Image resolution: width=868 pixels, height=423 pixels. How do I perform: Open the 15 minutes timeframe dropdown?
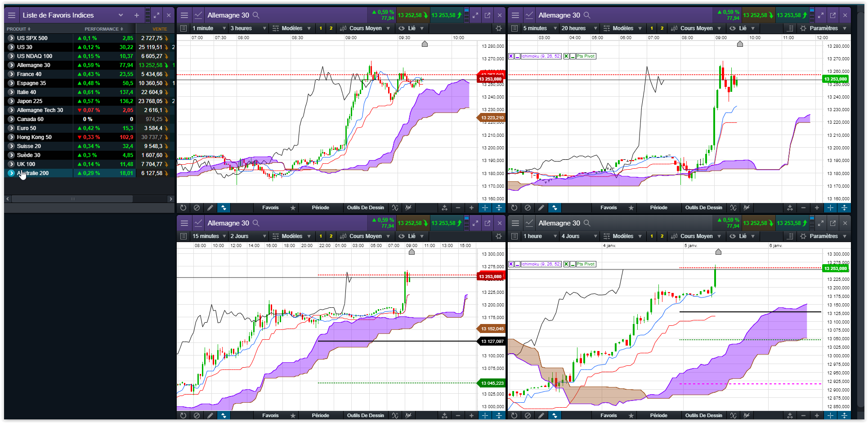pyautogui.click(x=210, y=236)
